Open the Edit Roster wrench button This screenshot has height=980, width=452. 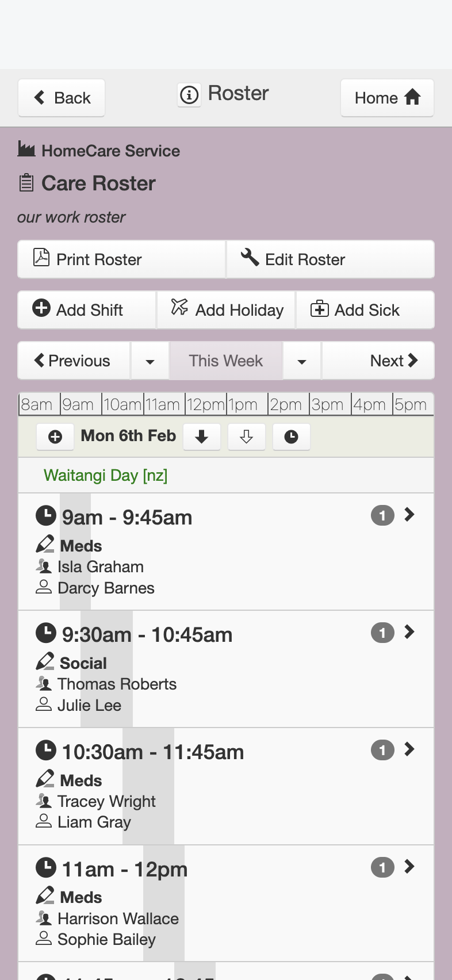(x=331, y=259)
